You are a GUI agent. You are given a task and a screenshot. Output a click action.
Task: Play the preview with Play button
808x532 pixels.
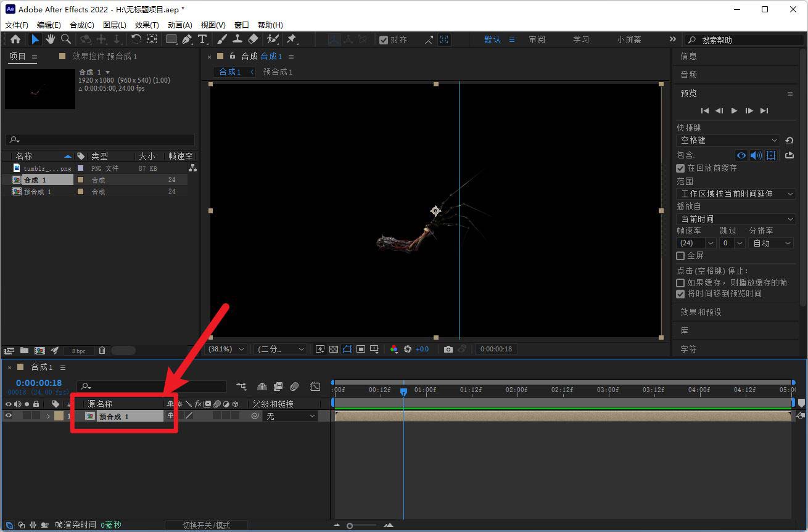[734, 110]
